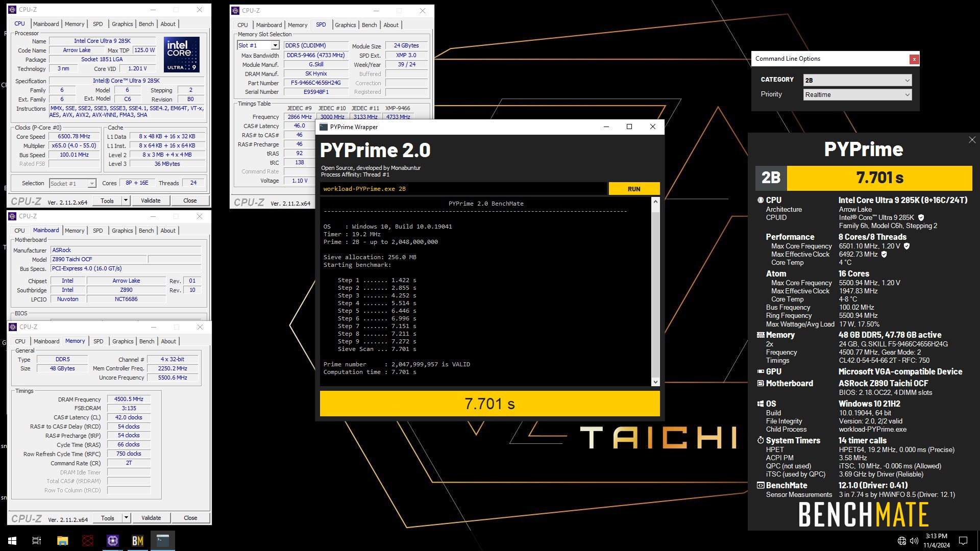The image size is (980, 551).
Task: Open Windows Start menu
Action: click(x=12, y=541)
